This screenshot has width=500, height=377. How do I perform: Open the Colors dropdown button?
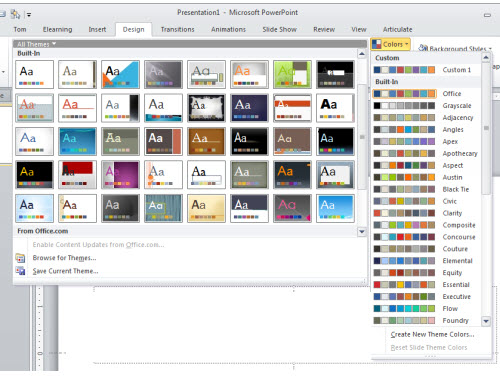click(x=390, y=44)
